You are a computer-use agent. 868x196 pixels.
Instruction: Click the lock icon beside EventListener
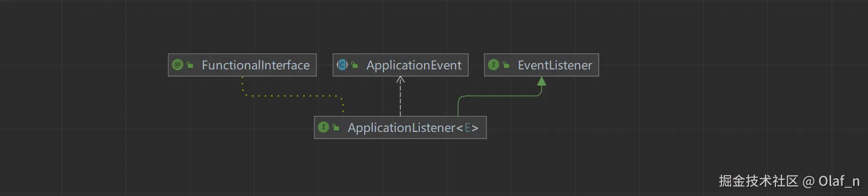click(x=506, y=65)
